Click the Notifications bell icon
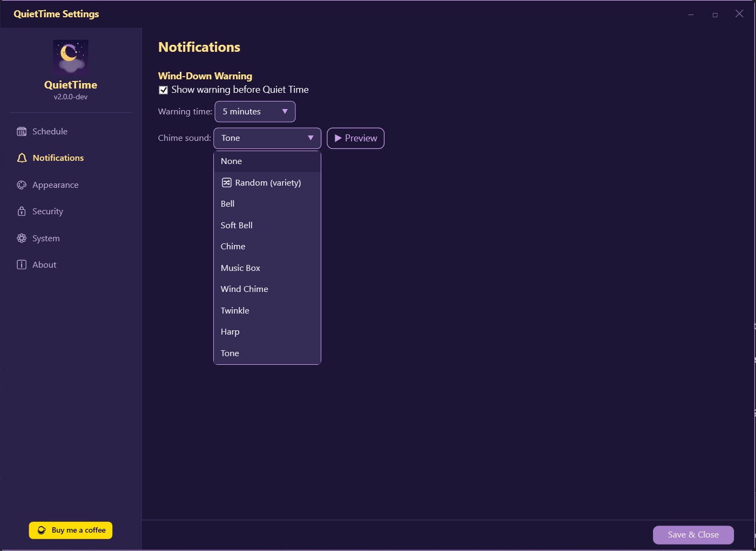The image size is (756, 551). tap(22, 158)
